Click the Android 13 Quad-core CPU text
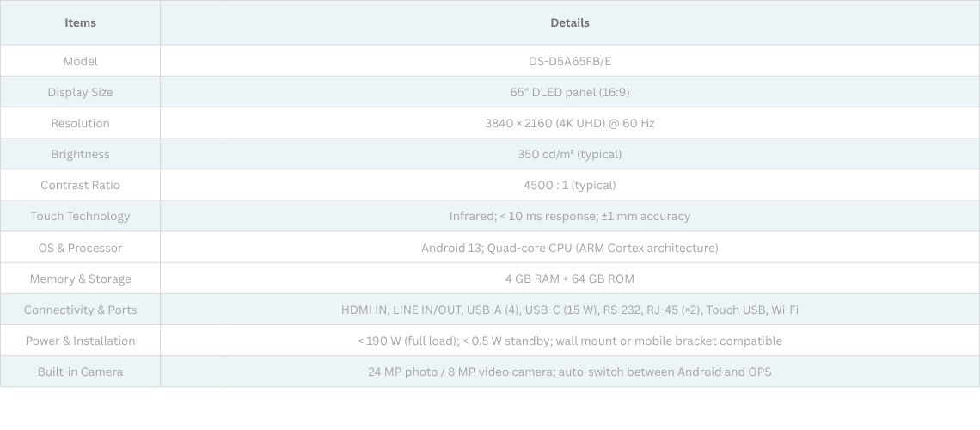The height and width of the screenshot is (430, 980). [x=569, y=248]
